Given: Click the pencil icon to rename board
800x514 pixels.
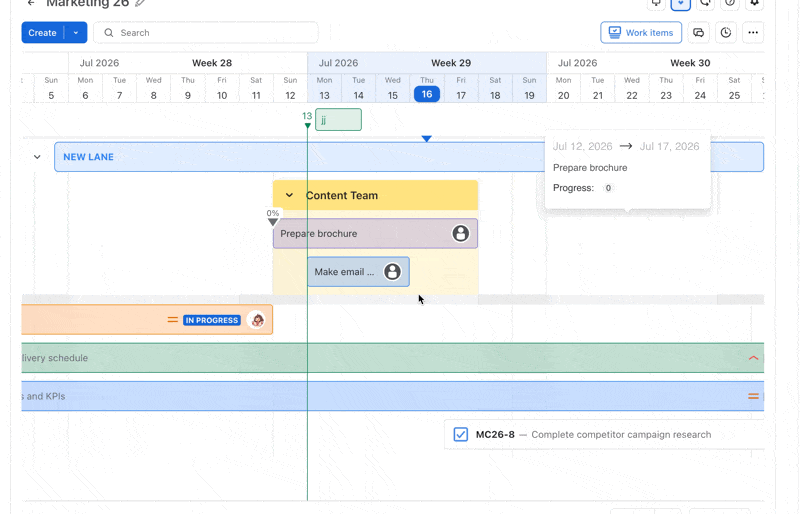Looking at the screenshot, I should click(140, 3).
